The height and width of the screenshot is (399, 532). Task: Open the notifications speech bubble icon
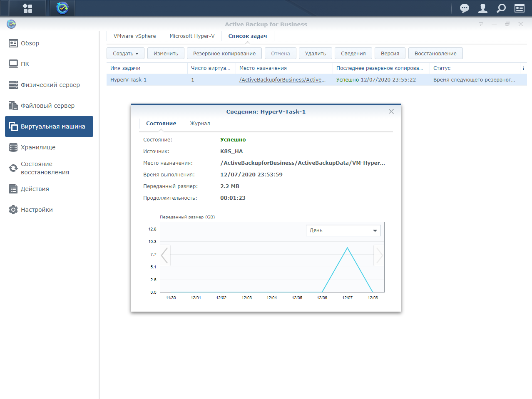point(465,8)
